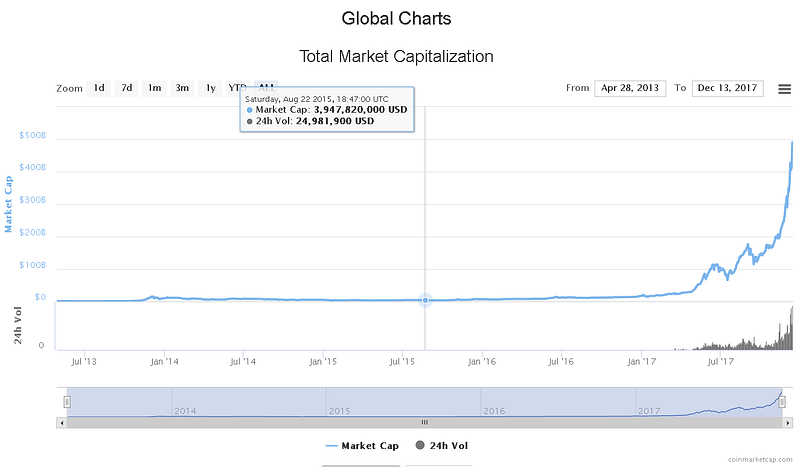Choose the 3m zoom range
This screenshot has height=467, width=800.
(182, 88)
